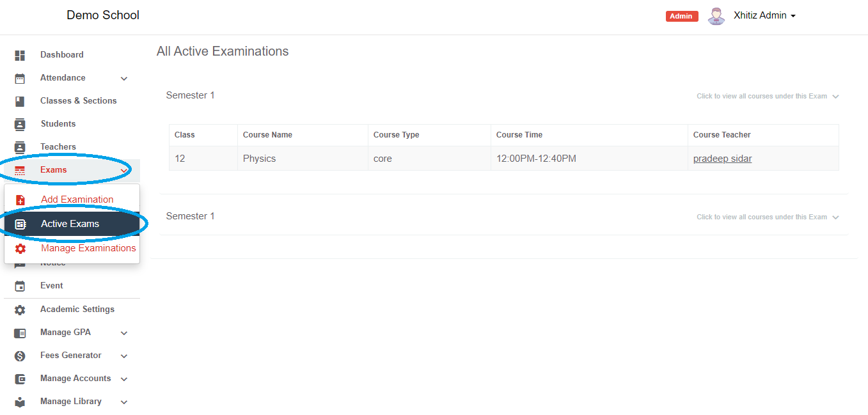Click the Academic Settings gear icon
Image resolution: width=868 pixels, height=415 pixels.
point(20,310)
